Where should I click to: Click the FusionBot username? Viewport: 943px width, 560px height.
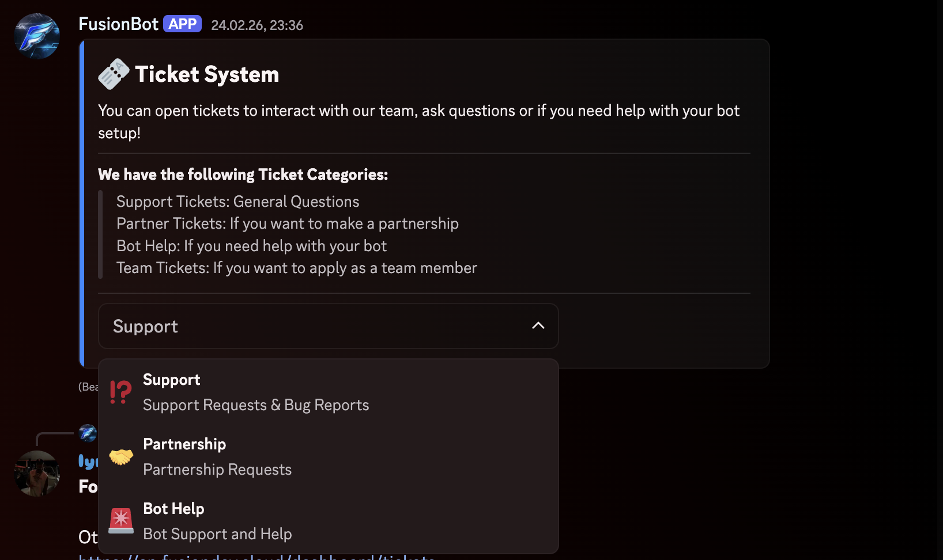point(119,24)
